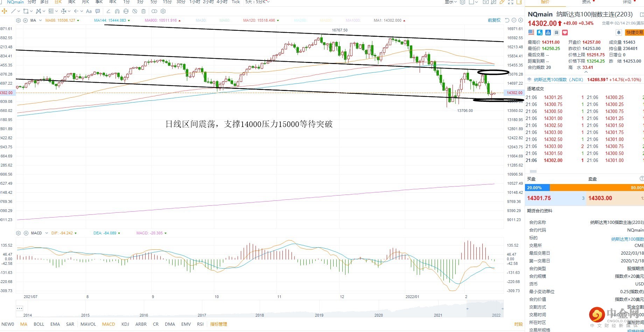Screen dimensions: 644x332
Task: Switch to 月K monthly chart tab
Action: point(85,2)
